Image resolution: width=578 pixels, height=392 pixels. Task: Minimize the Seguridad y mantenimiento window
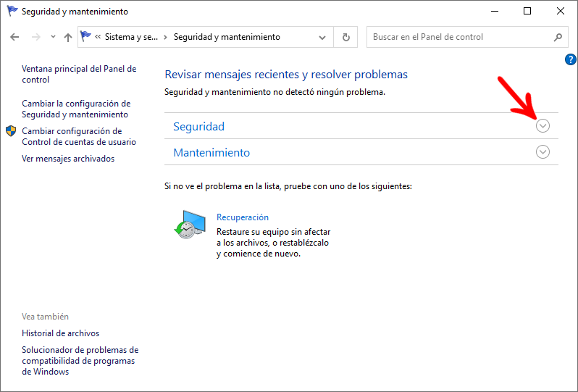point(494,11)
